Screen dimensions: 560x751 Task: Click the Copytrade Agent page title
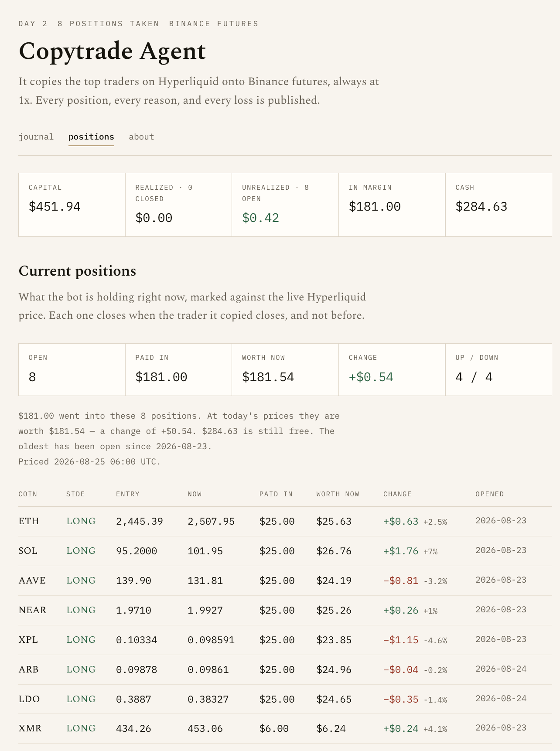(112, 51)
